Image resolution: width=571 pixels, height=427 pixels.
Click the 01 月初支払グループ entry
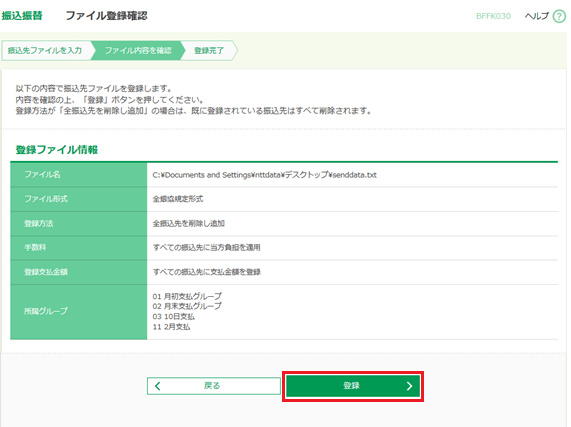click(187, 296)
